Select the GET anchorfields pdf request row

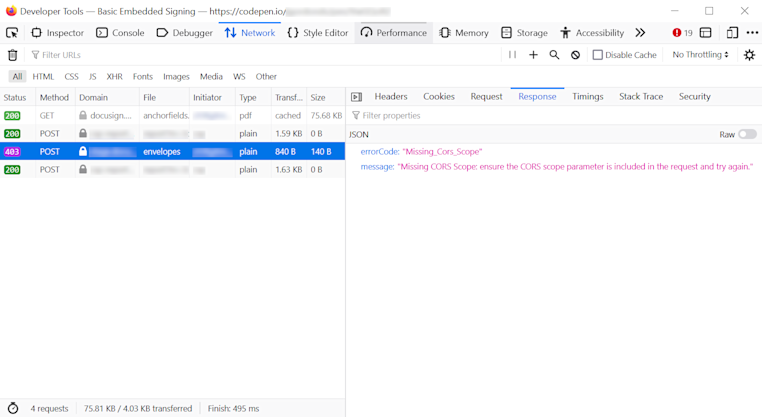coord(173,116)
